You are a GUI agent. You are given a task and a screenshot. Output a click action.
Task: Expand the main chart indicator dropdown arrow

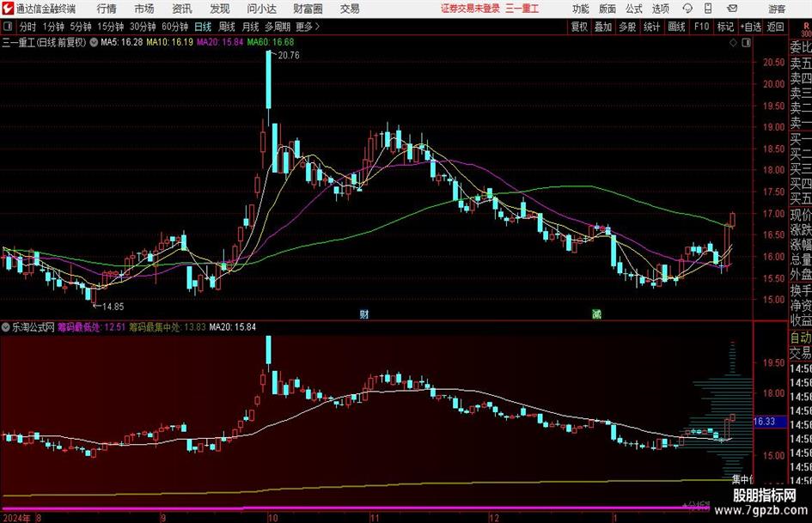pyautogui.click(x=94, y=42)
